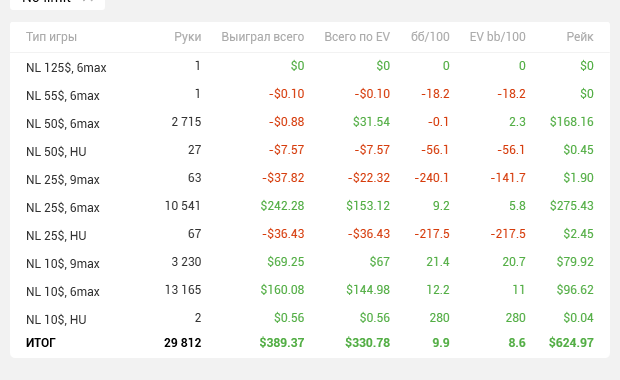Viewport: 620px width, 380px height.
Task: Open the NL 10$, 9max row
Action: (x=310, y=263)
